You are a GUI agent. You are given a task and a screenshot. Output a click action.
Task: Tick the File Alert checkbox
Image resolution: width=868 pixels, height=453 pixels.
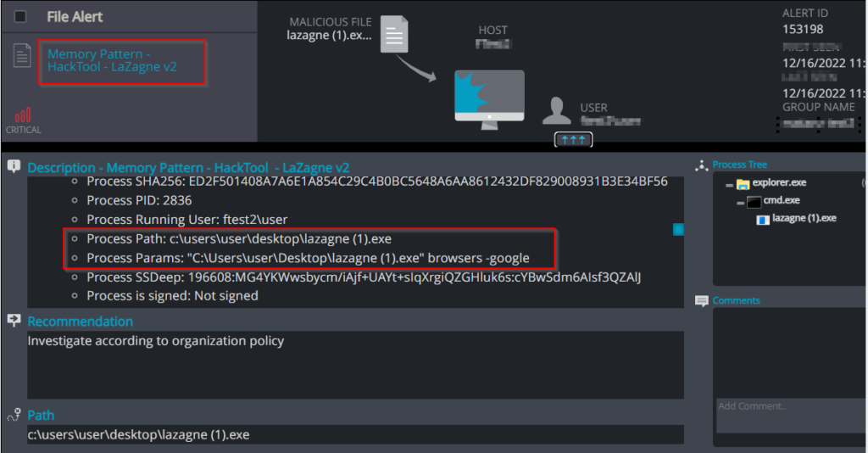click(20, 17)
